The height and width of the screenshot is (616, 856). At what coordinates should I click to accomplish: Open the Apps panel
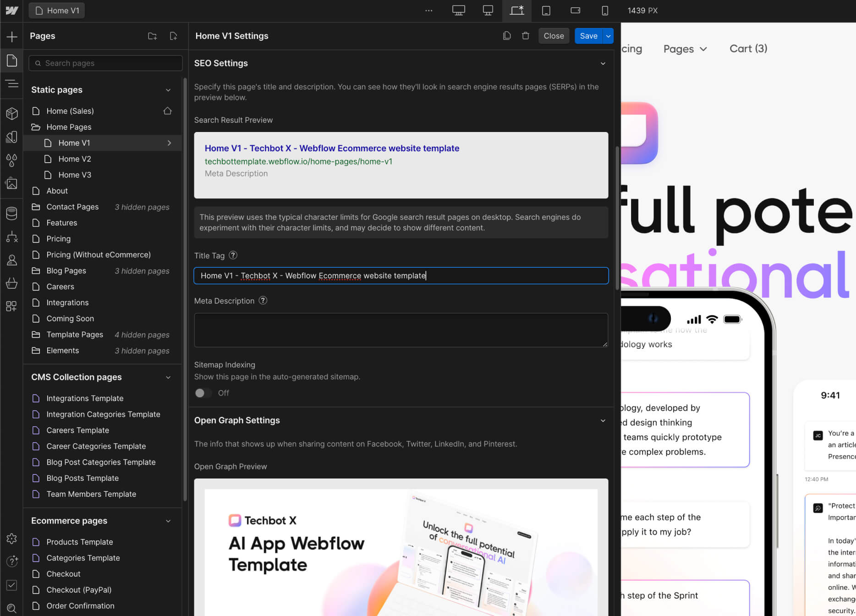pyautogui.click(x=11, y=306)
